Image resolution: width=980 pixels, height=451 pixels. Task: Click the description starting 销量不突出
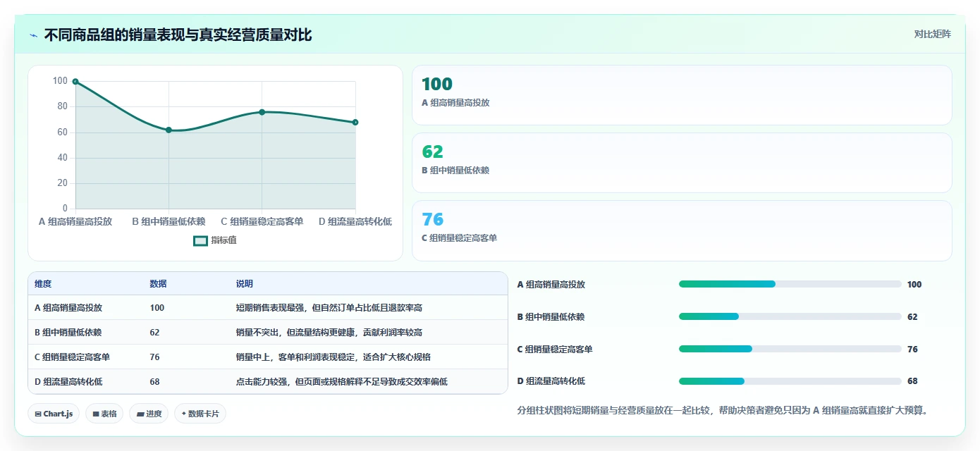tap(329, 333)
